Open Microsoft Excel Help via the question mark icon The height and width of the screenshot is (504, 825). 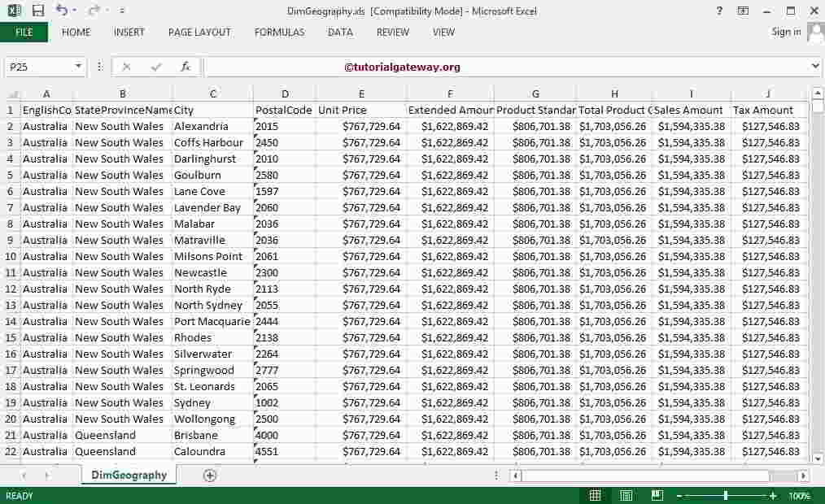point(718,11)
